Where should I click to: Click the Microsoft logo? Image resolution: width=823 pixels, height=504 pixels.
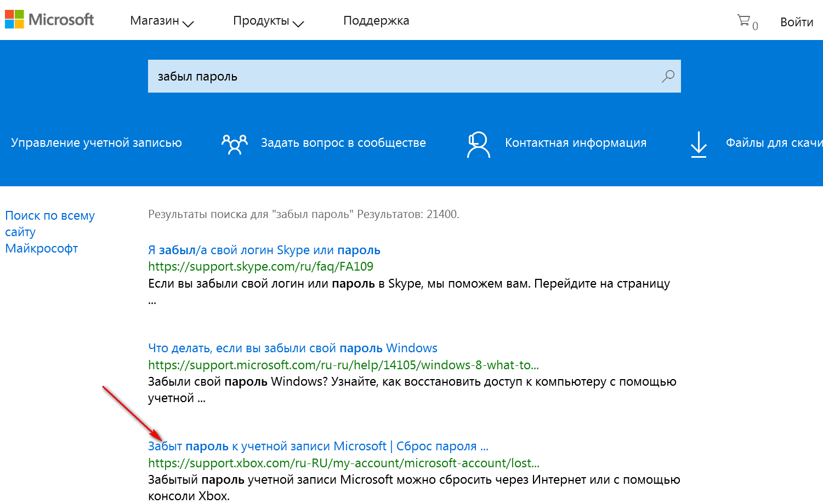click(49, 20)
